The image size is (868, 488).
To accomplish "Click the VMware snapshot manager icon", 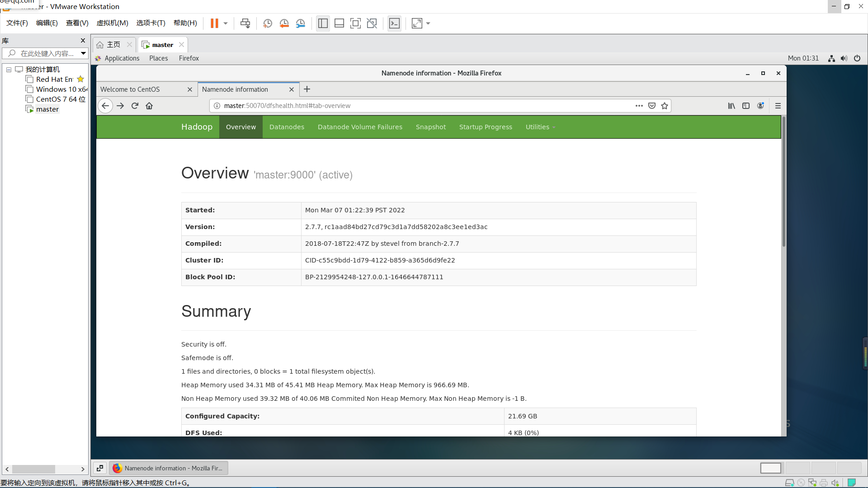I will (x=301, y=23).
